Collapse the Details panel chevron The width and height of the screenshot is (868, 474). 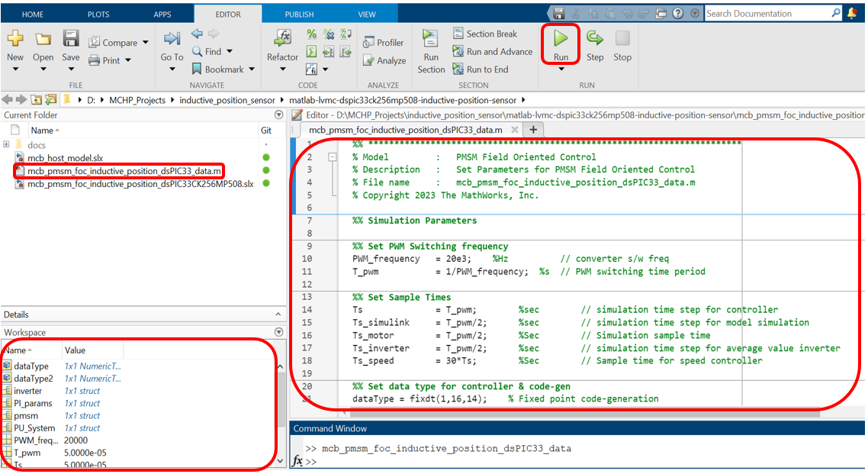click(278, 314)
